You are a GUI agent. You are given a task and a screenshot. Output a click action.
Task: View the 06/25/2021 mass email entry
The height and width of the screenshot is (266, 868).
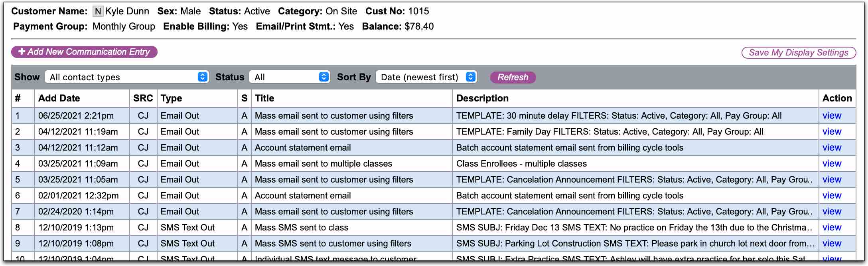[832, 116]
